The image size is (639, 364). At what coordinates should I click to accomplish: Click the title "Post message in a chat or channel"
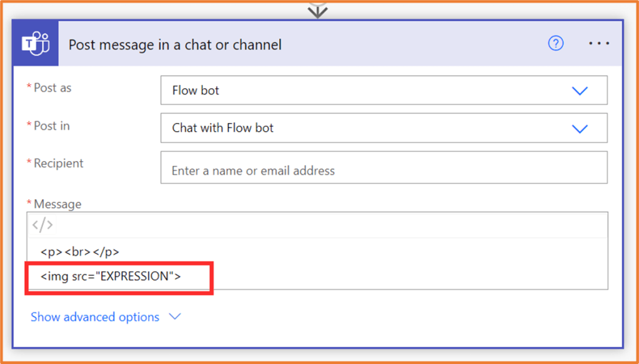175,45
